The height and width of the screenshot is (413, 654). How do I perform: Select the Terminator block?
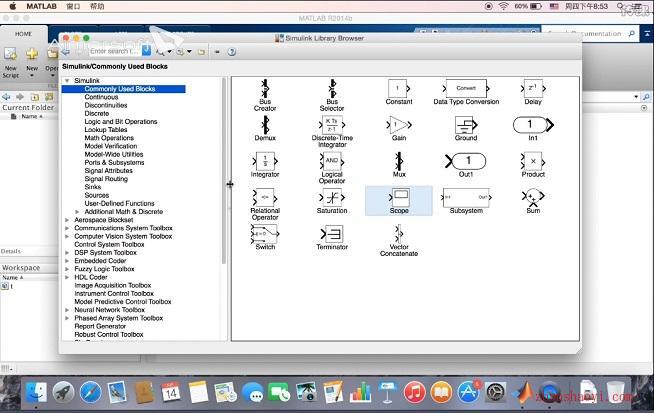(x=332, y=237)
